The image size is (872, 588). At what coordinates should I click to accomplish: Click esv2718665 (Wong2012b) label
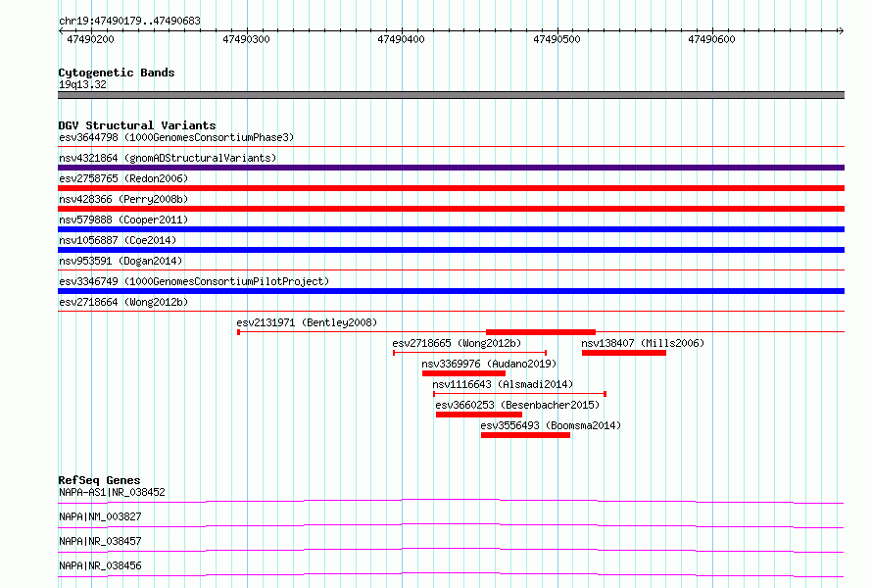point(457,343)
